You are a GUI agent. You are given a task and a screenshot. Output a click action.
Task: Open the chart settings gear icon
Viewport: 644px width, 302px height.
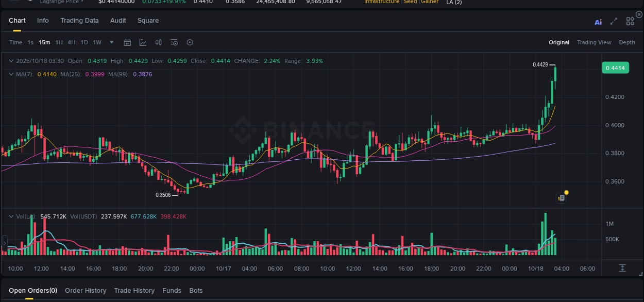click(x=190, y=42)
